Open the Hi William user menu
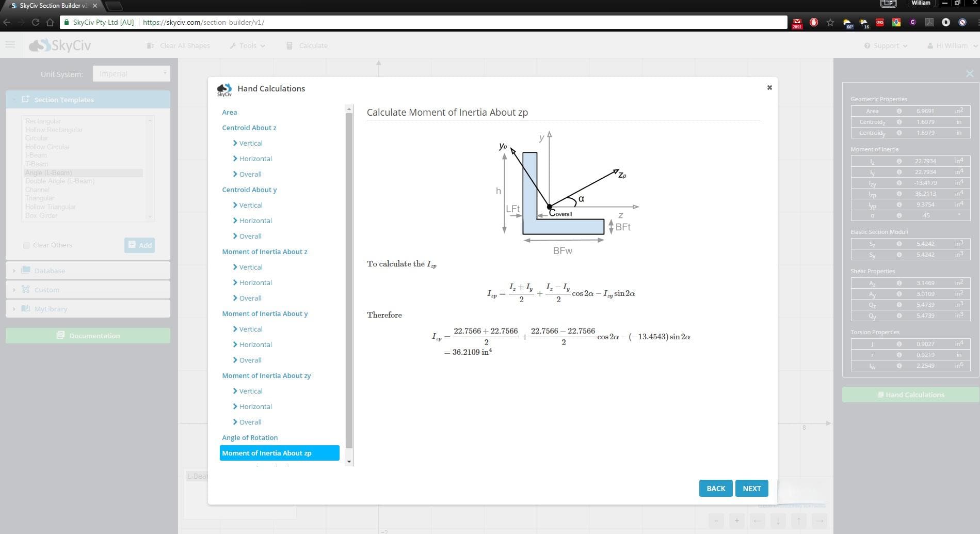Image resolution: width=980 pixels, height=534 pixels. (953, 45)
